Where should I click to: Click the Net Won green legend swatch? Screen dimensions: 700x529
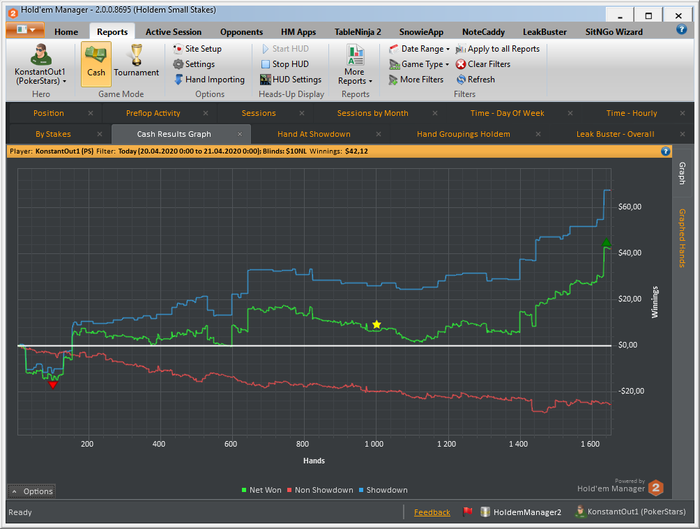(x=244, y=490)
